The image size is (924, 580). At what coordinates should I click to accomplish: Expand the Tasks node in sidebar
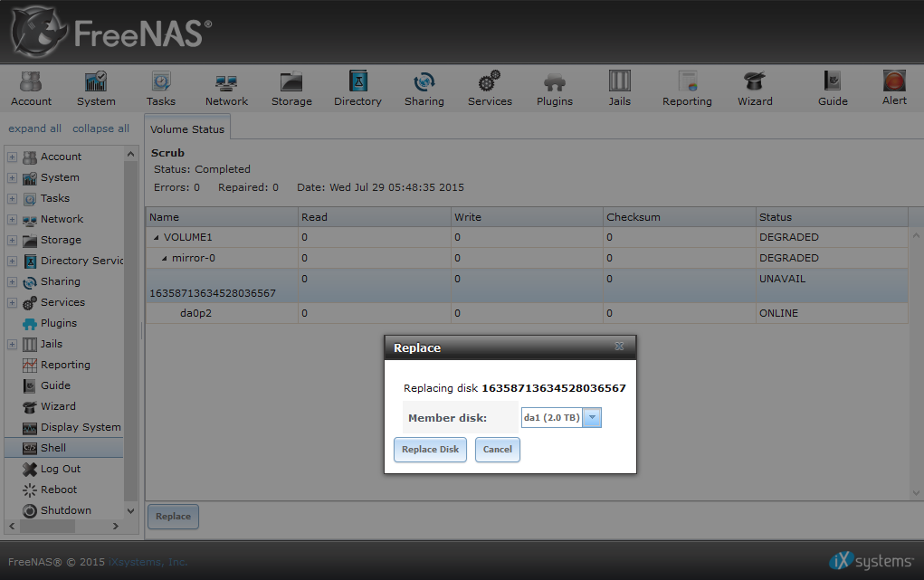pos(12,199)
